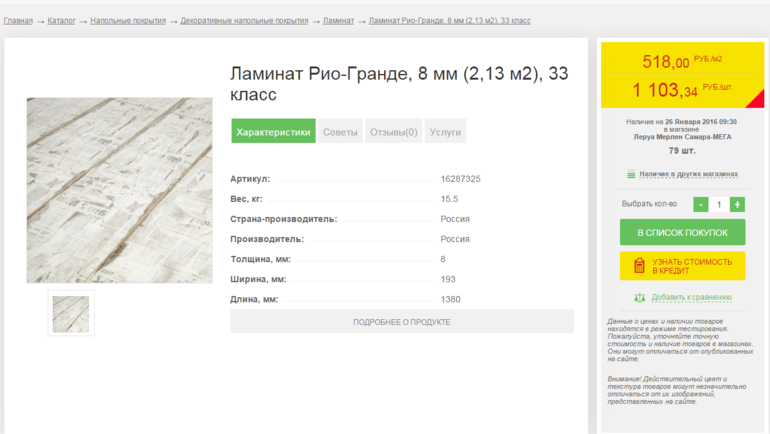The height and width of the screenshot is (434, 770).
Task: Click the Ламинат breadcrumb link
Action: [x=338, y=21]
